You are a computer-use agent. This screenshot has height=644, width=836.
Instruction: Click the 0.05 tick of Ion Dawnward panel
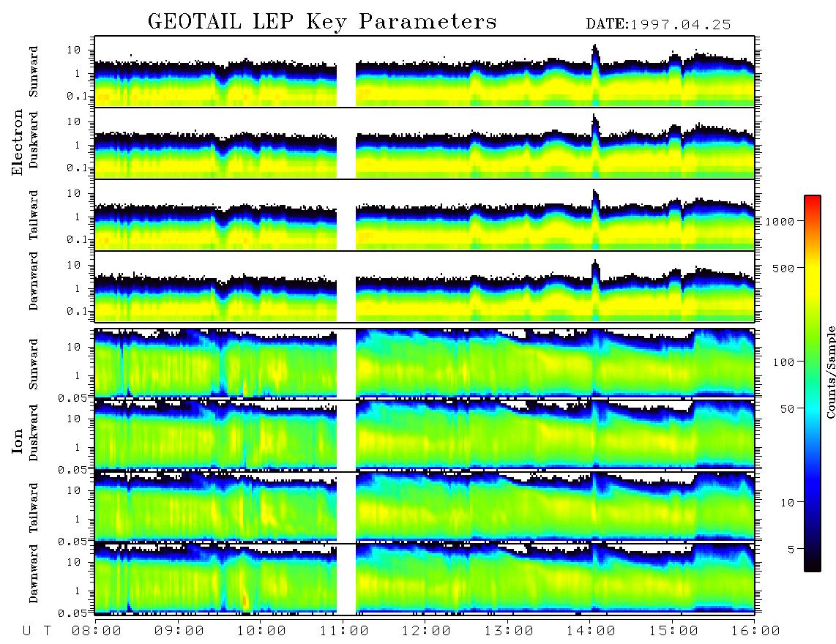click(72, 613)
